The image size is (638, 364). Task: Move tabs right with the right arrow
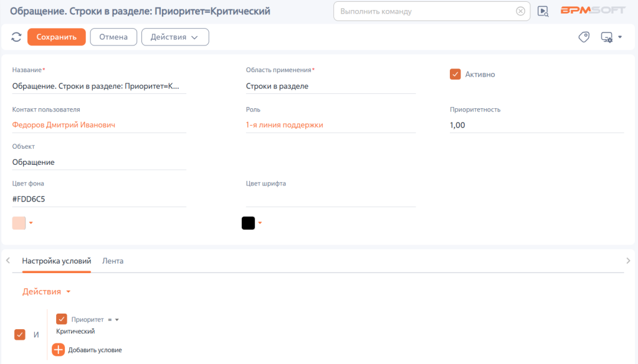pyautogui.click(x=628, y=261)
